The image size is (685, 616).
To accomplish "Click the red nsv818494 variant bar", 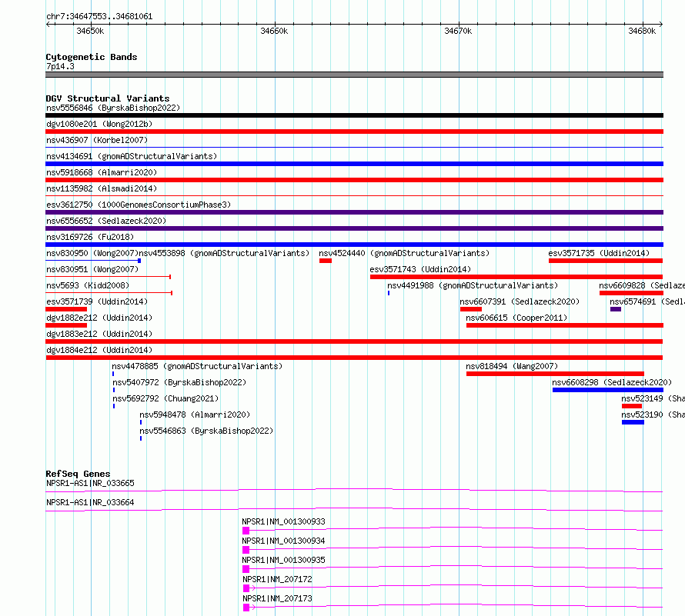I will point(555,374).
